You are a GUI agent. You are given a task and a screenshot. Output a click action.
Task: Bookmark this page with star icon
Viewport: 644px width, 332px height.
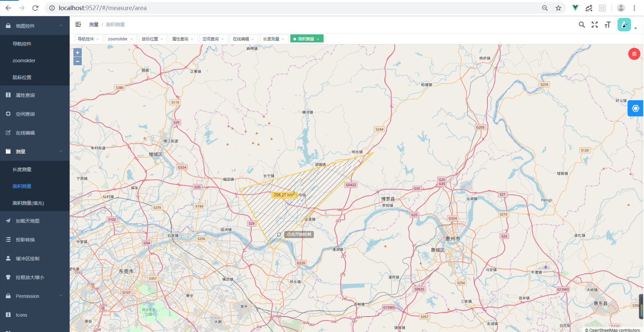[558, 8]
